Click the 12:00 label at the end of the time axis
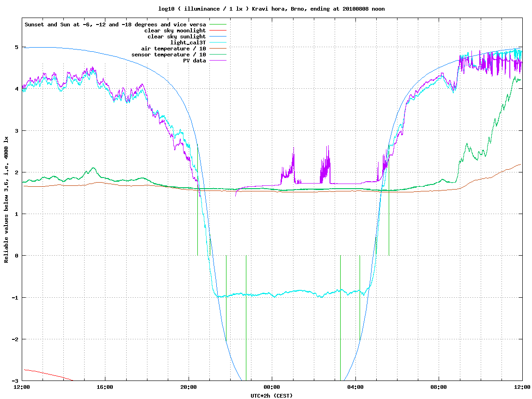Screen dimensions: 532x399 (x=522, y=387)
